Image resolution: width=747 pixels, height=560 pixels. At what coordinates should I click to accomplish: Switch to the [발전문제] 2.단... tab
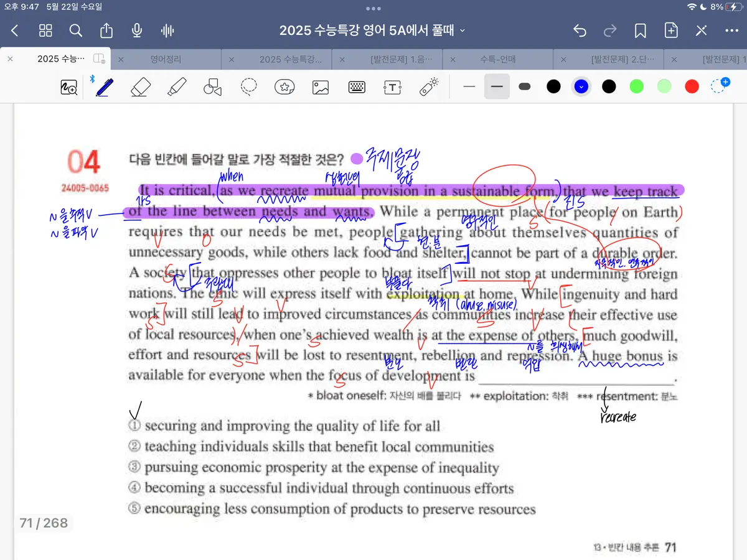tap(623, 60)
